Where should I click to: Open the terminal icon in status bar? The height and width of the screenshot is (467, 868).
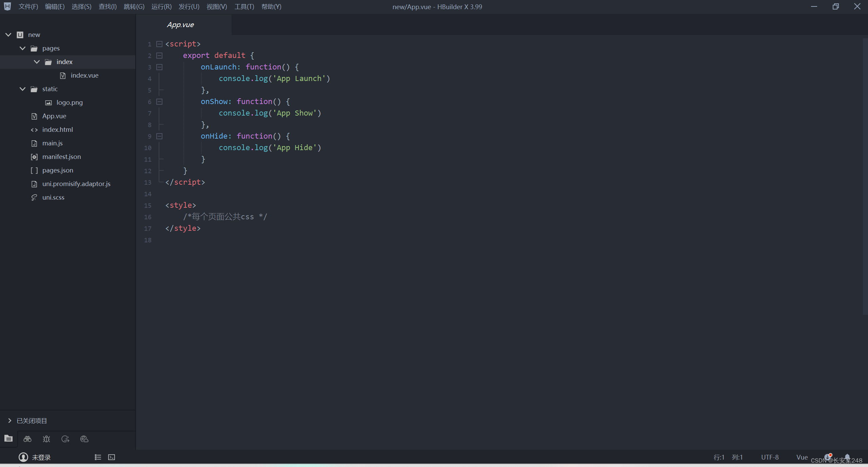click(x=112, y=457)
